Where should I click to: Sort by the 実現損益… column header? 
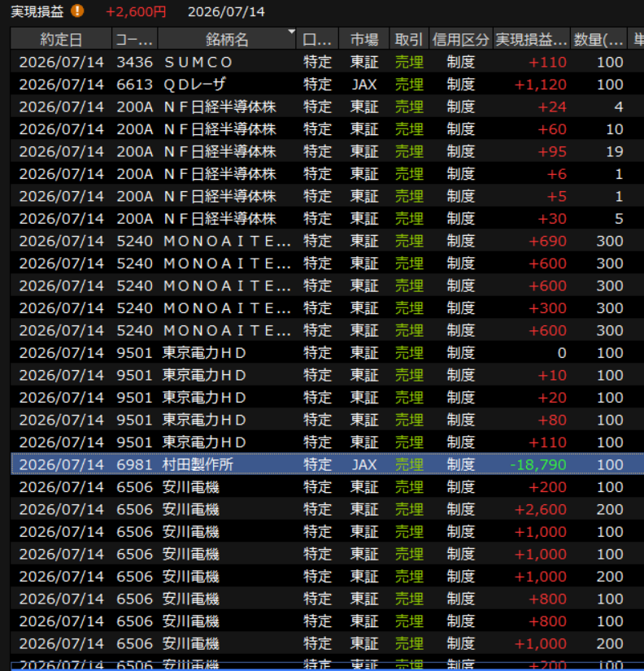532,39
